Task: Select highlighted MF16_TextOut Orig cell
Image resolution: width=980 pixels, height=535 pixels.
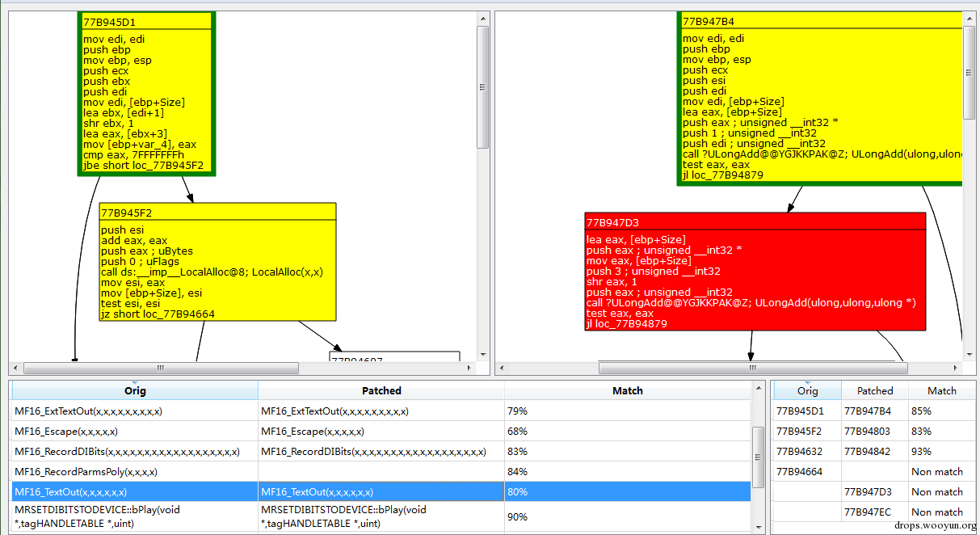Action: point(135,491)
